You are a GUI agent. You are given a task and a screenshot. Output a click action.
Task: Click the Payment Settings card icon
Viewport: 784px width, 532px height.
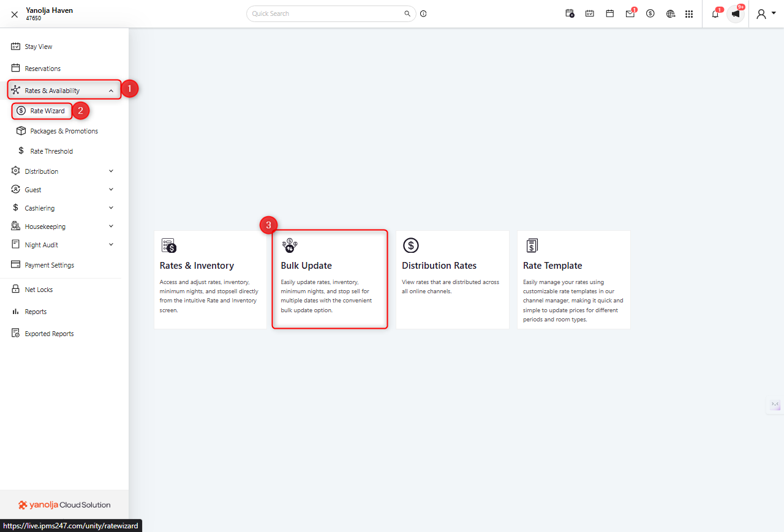tap(15, 265)
